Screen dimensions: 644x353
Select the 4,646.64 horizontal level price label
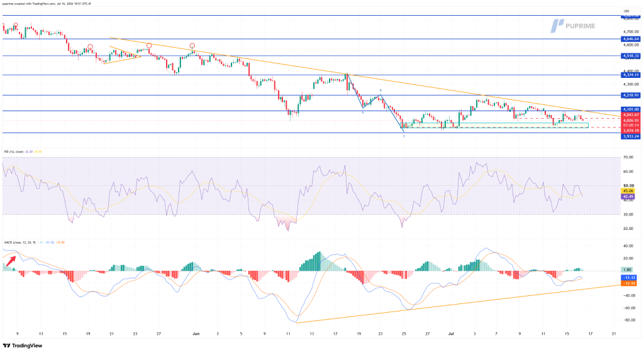[630, 39]
